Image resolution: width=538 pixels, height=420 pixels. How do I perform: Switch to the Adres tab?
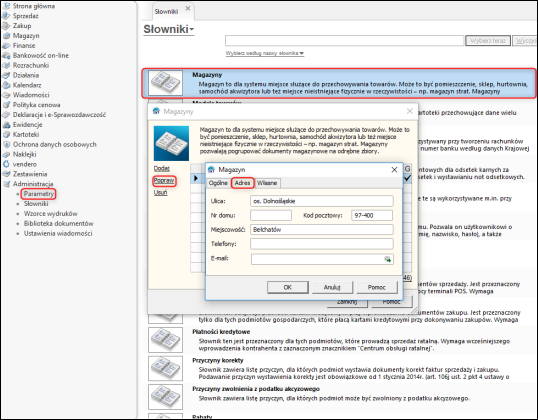pos(242,183)
